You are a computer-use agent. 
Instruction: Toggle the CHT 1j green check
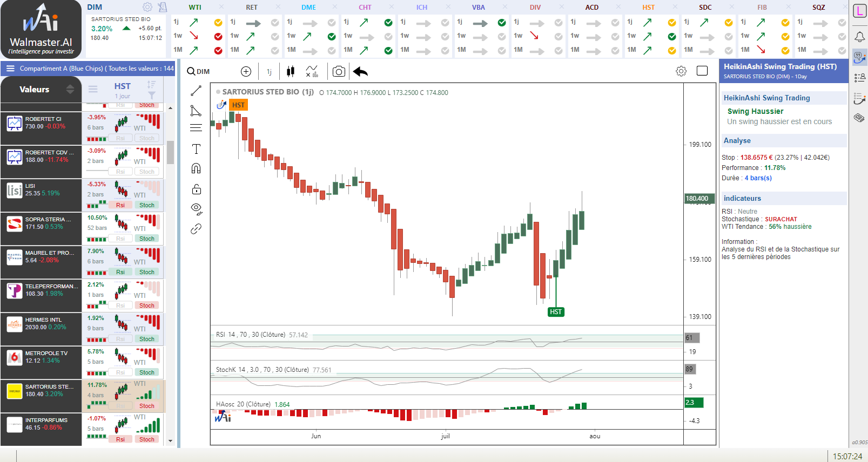coord(388,23)
